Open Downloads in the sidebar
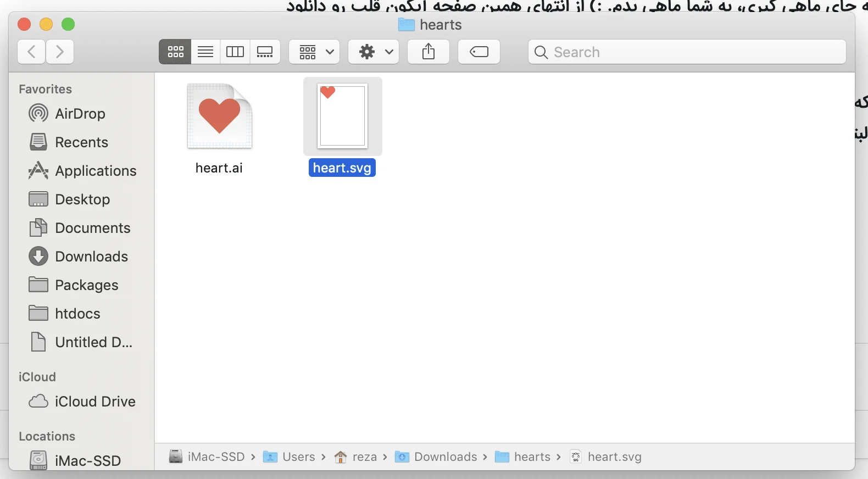The height and width of the screenshot is (479, 868). click(80, 257)
